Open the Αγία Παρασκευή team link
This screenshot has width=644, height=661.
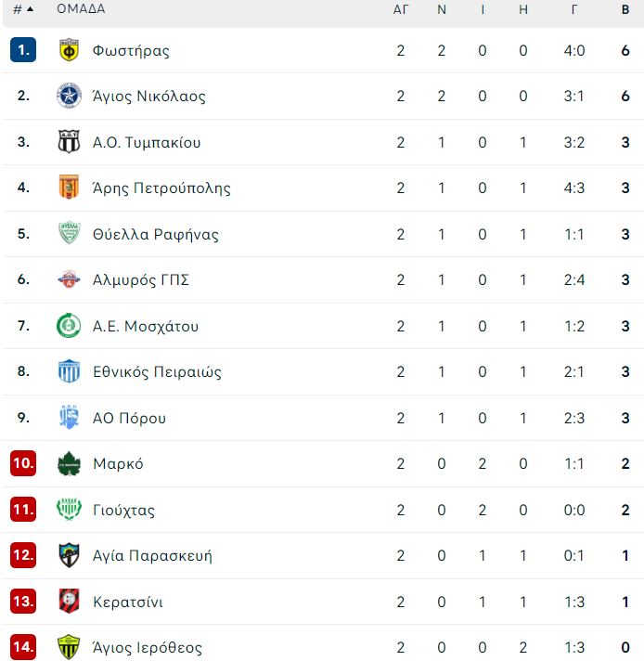pyautogui.click(x=152, y=555)
